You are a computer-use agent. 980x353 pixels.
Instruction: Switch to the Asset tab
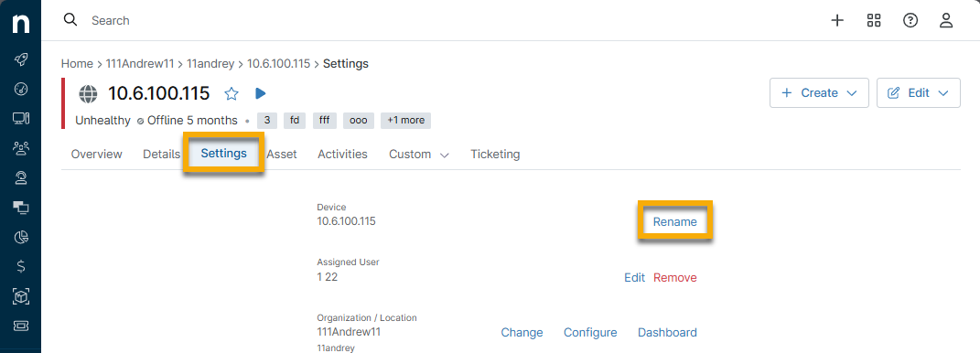282,155
